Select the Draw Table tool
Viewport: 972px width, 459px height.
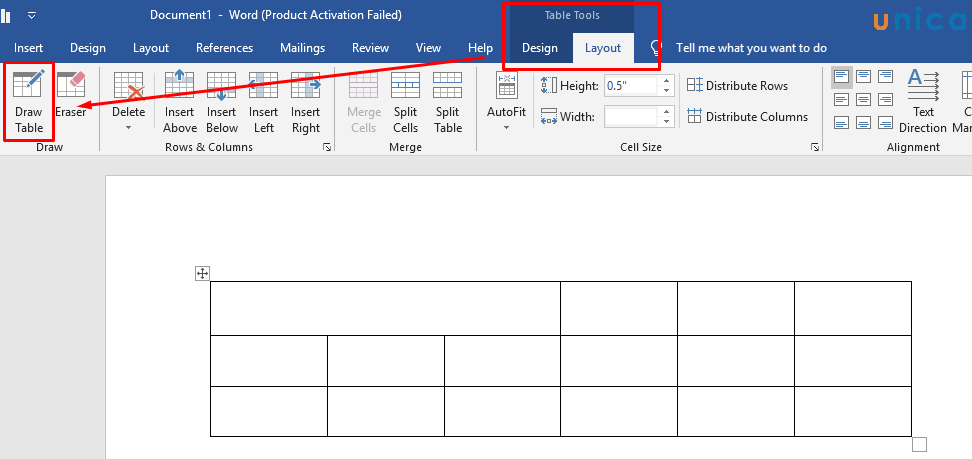coord(29,102)
